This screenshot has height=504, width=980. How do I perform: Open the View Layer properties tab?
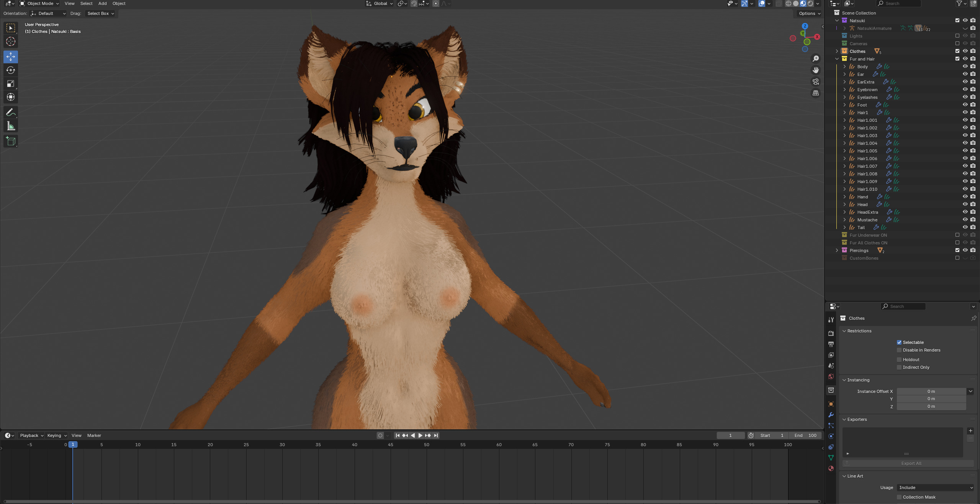click(831, 355)
